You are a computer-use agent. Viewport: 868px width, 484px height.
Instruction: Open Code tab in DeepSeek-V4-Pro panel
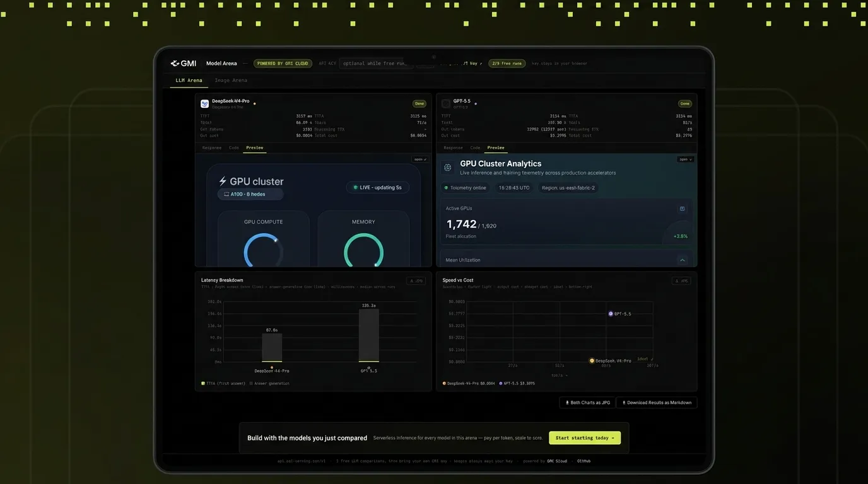click(x=234, y=148)
